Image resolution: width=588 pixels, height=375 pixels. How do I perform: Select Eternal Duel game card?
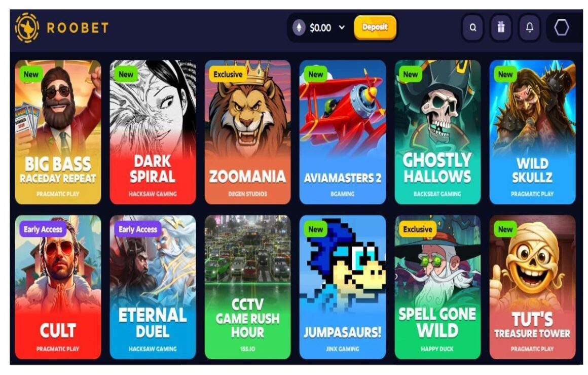[x=153, y=287]
